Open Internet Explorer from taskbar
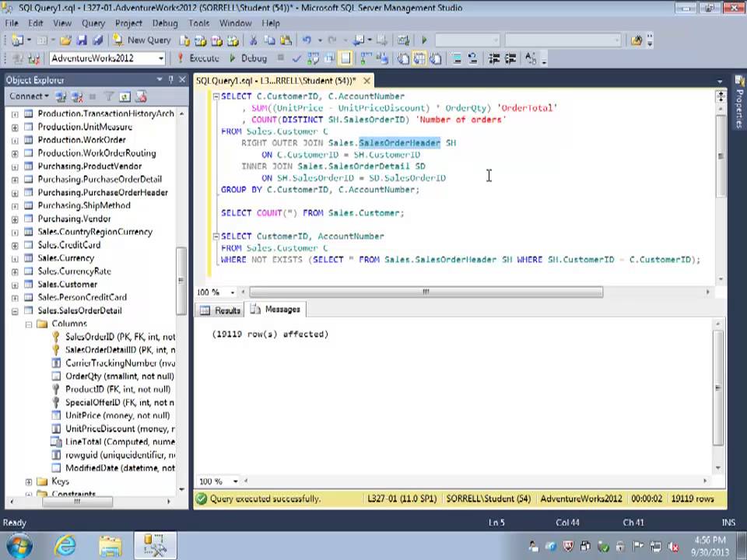This screenshot has height=560, width=747. (x=65, y=546)
